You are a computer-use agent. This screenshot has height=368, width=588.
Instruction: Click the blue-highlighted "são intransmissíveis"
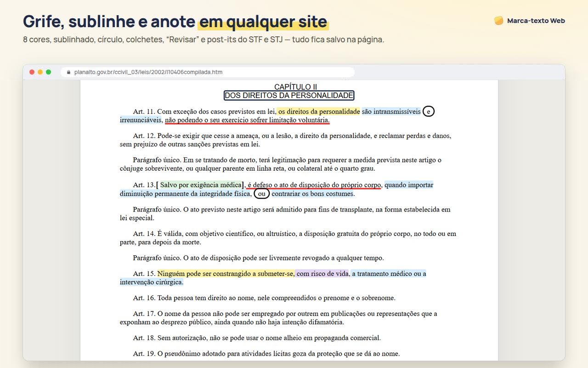click(x=391, y=112)
